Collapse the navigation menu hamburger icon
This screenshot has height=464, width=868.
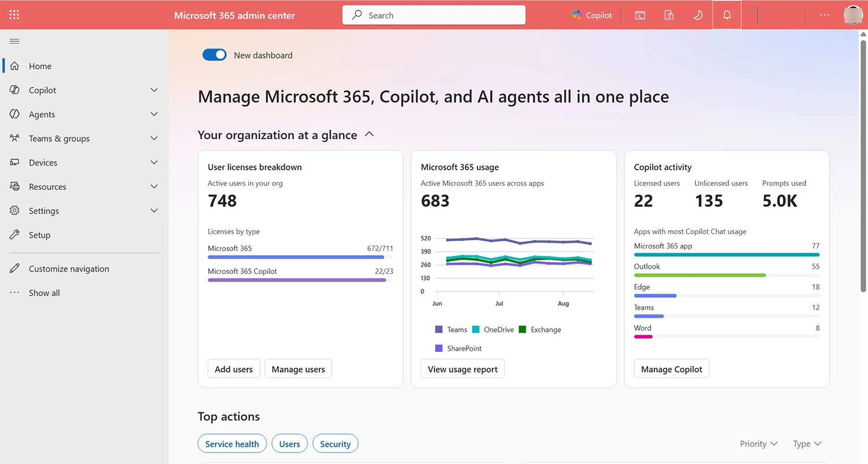coord(14,41)
